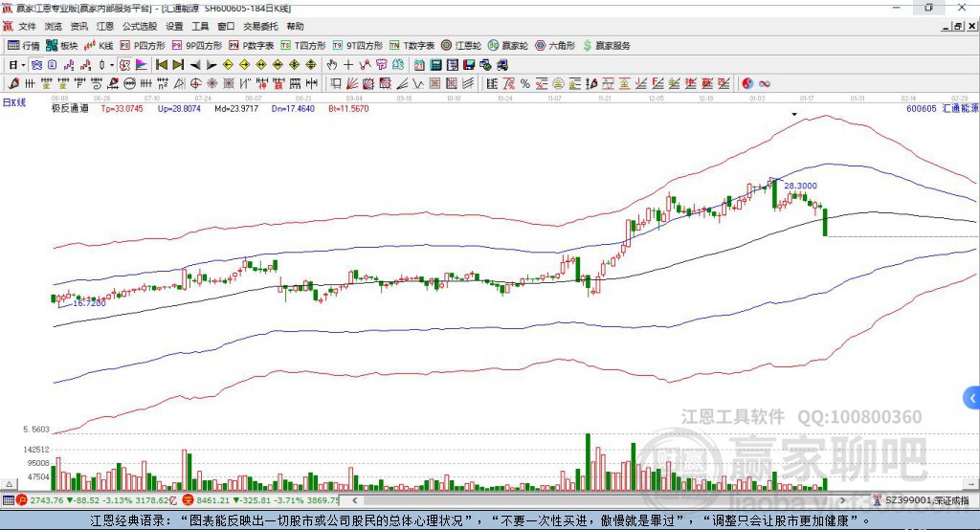Image resolution: width=980 pixels, height=530 pixels.
Task: Select the hand pan tool
Action: click(332, 65)
